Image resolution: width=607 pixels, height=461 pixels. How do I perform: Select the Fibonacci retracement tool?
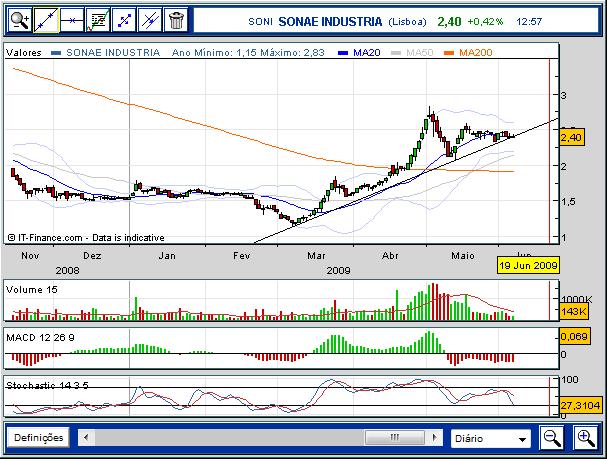98,20
